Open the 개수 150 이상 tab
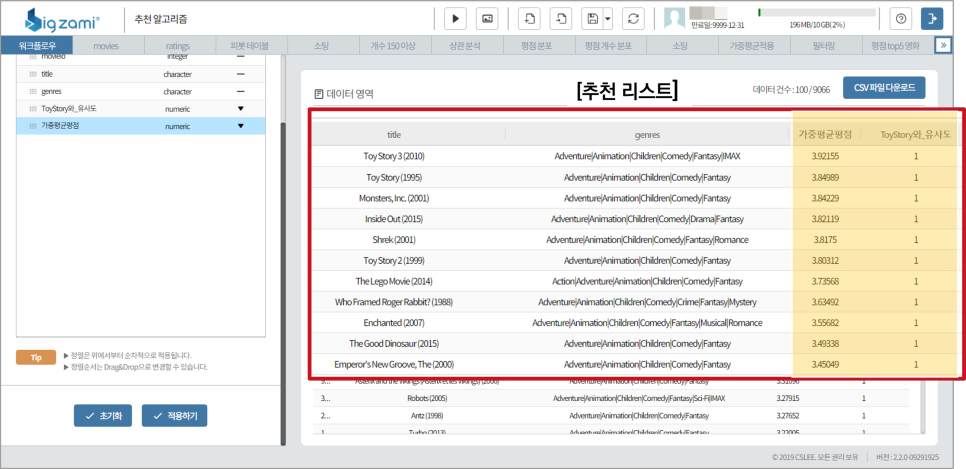The width and height of the screenshot is (966, 469). point(394,46)
